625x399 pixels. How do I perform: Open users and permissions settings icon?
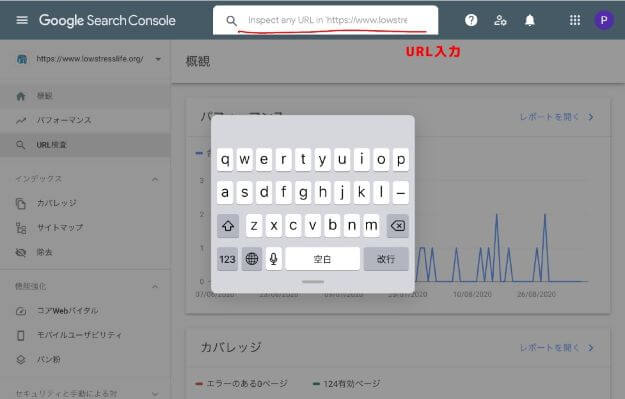(x=500, y=20)
